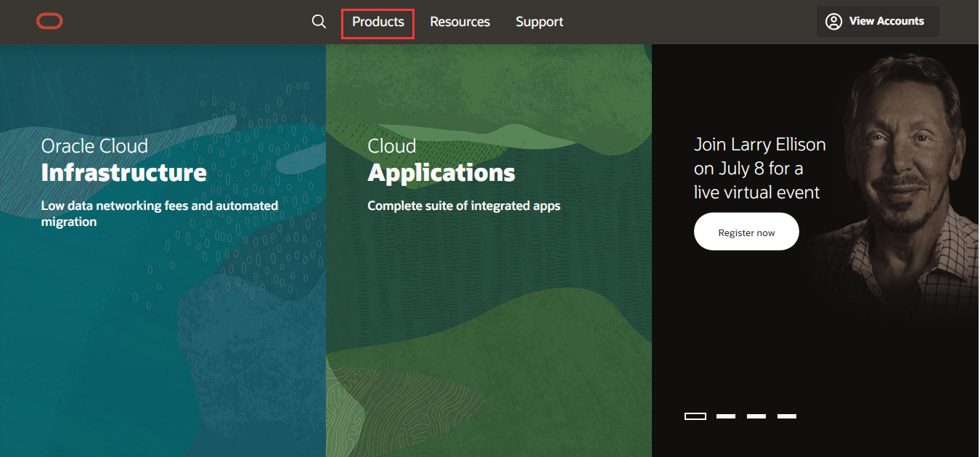Go to the second carousel slide indicator
Image resolution: width=980 pixels, height=457 pixels.
click(726, 416)
